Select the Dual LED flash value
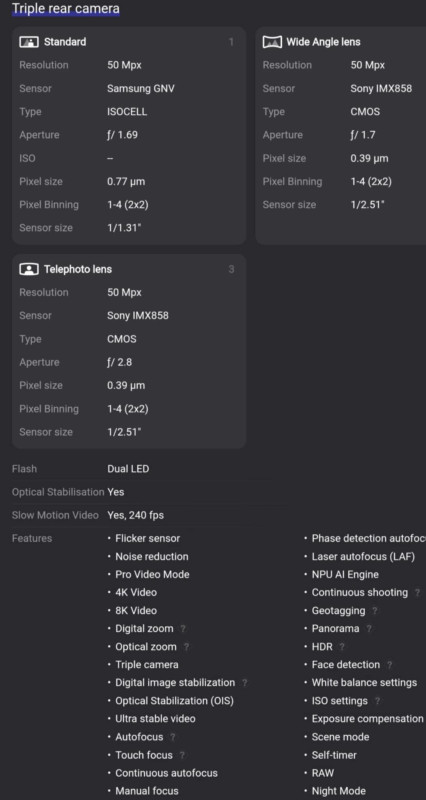This screenshot has width=426, height=800. coord(128,469)
